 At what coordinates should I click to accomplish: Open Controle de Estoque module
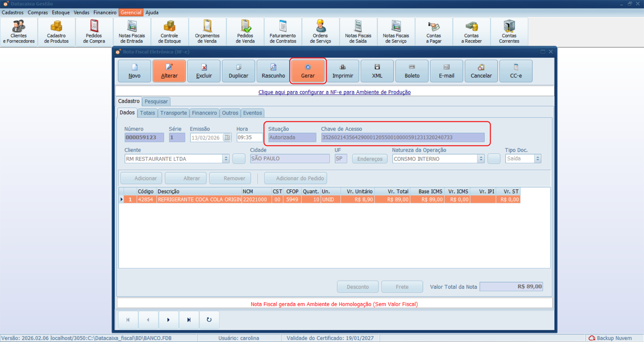click(169, 32)
